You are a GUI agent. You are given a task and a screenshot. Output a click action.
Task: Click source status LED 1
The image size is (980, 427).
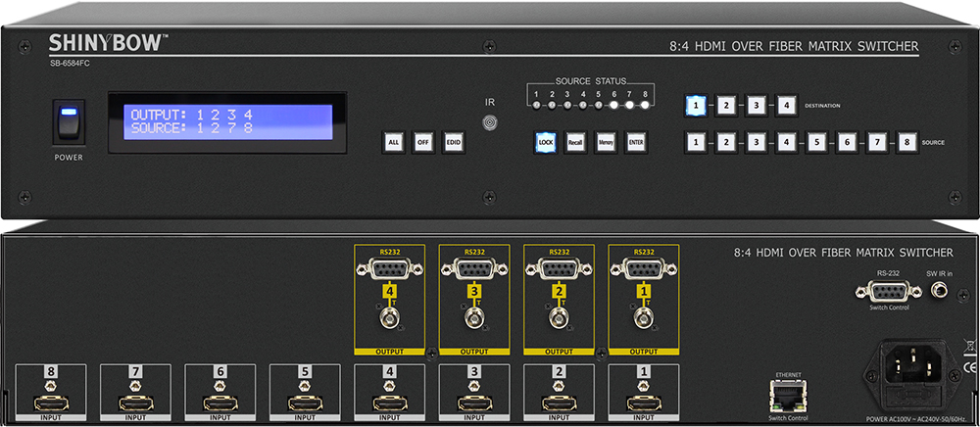coord(536,105)
